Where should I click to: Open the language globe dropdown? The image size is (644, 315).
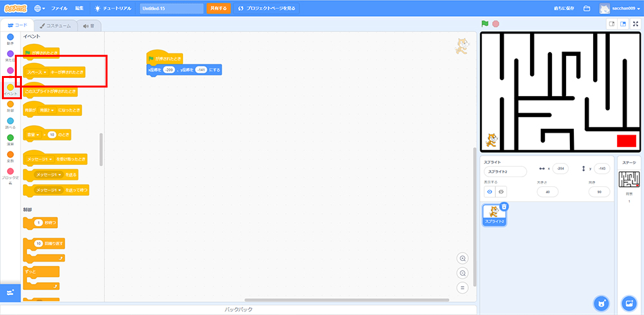click(x=39, y=8)
